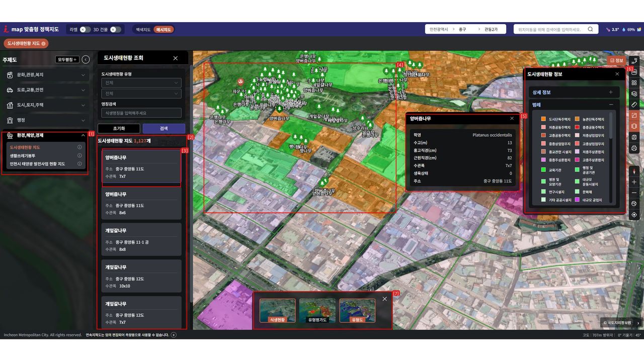Click the search magnifier icon
The image size is (644, 362).
(591, 30)
